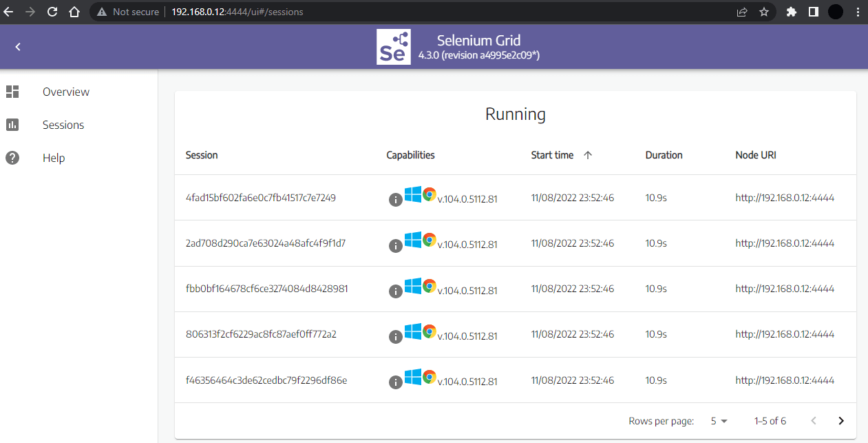Click info icon for session 806313f2cf6229ac8fc87aef0ff772a2
The height and width of the screenshot is (443, 868).
coord(395,336)
